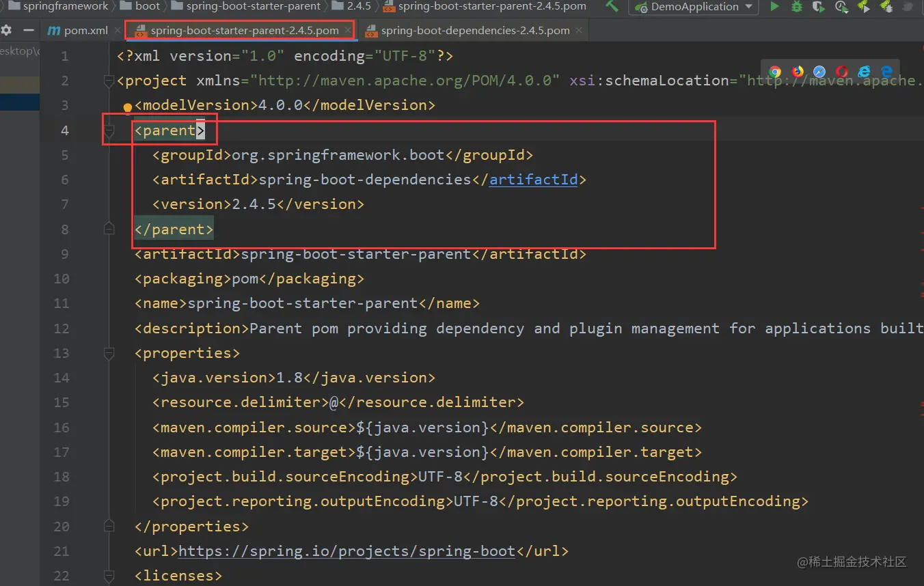Collapse the properties block fold arrow
924x586 pixels.
(109, 352)
